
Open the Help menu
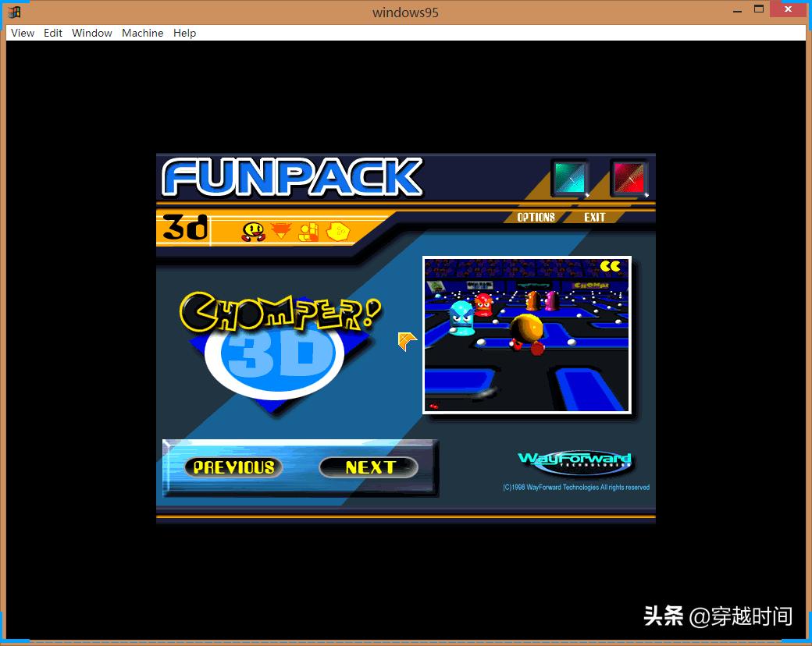point(184,33)
